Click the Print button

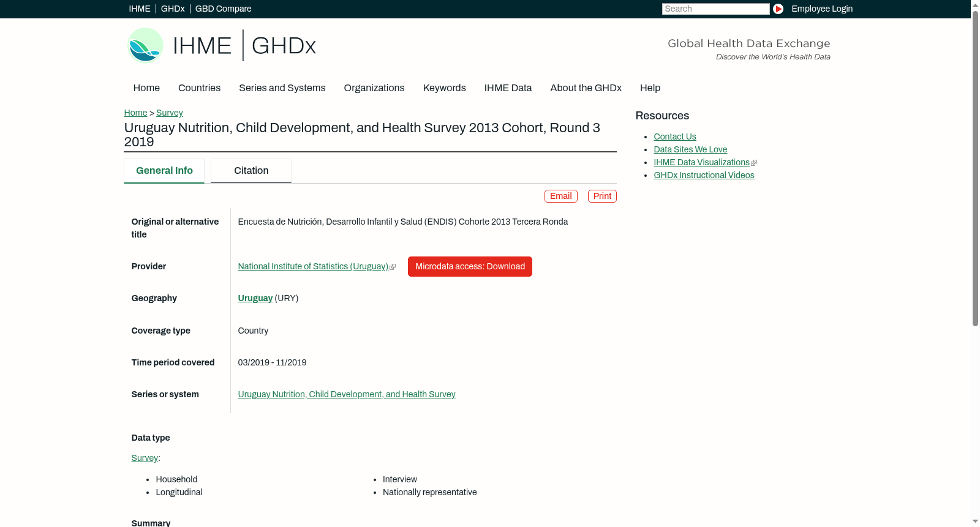point(603,196)
